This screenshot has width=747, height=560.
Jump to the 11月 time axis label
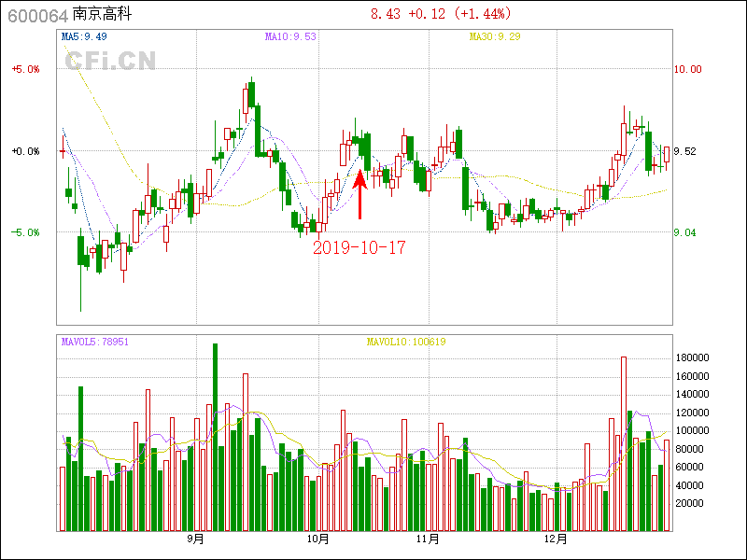tap(428, 539)
